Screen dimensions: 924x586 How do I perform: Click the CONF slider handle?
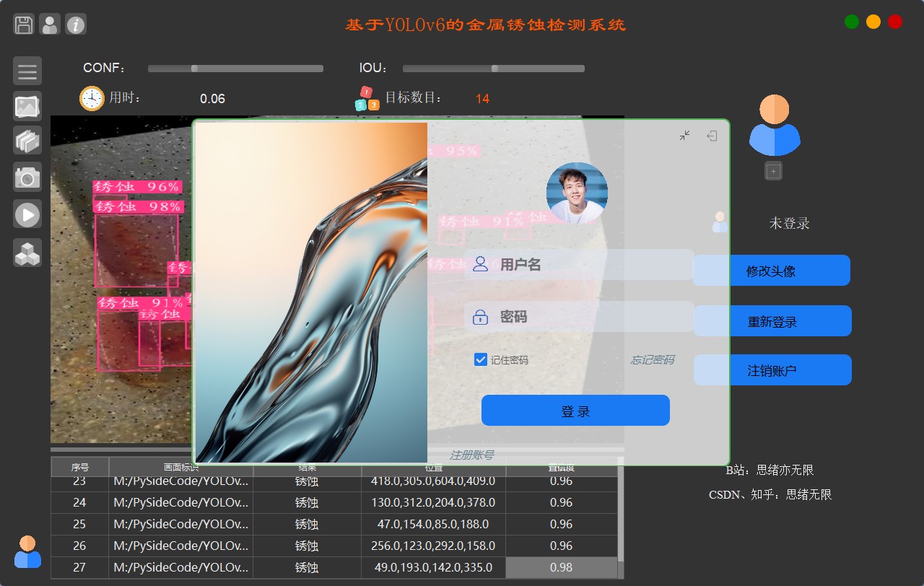(194, 69)
